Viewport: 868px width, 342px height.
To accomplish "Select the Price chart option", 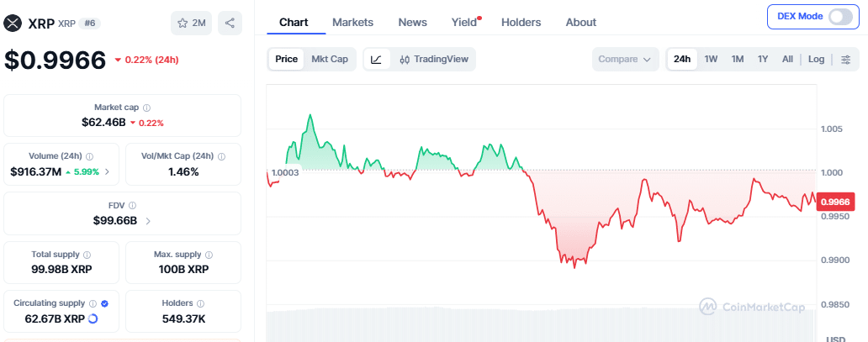I will (286, 59).
